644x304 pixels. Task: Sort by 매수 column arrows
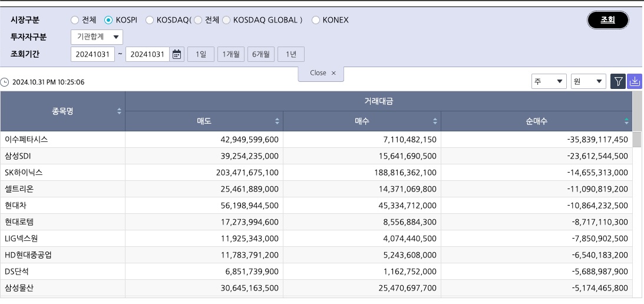pos(435,121)
